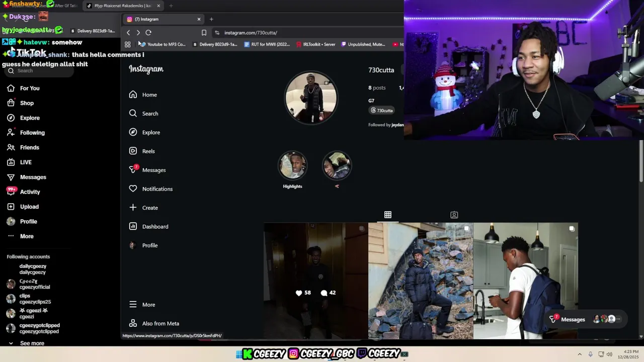Open TikTok Shop
This screenshot has height=362, width=644.
[x=20, y=103]
